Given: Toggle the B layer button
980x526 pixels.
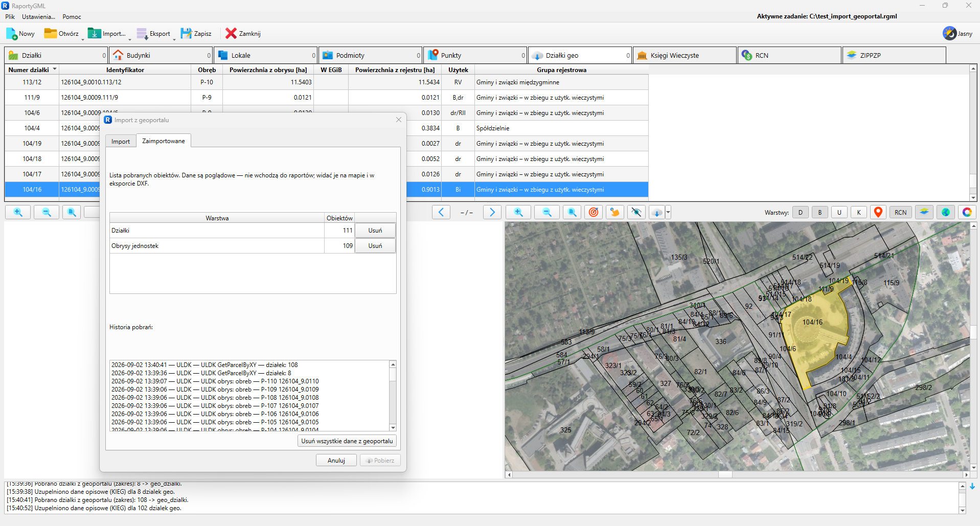Looking at the screenshot, I should click(x=820, y=212).
